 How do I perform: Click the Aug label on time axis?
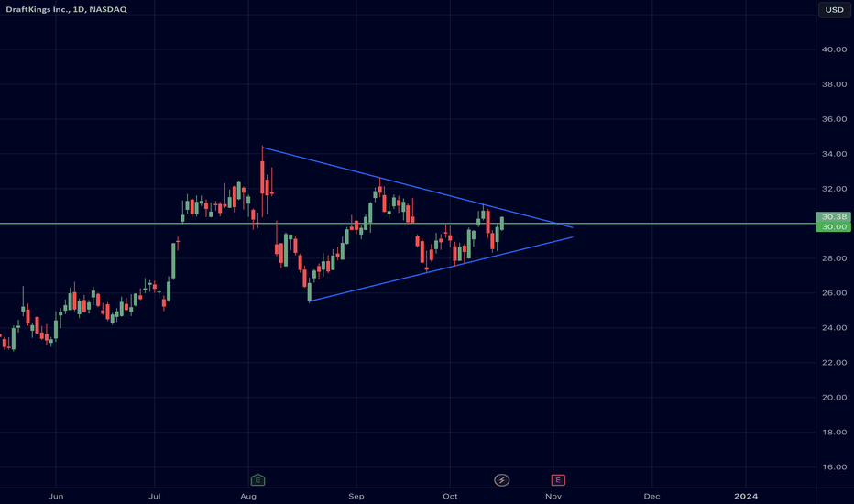(x=248, y=497)
